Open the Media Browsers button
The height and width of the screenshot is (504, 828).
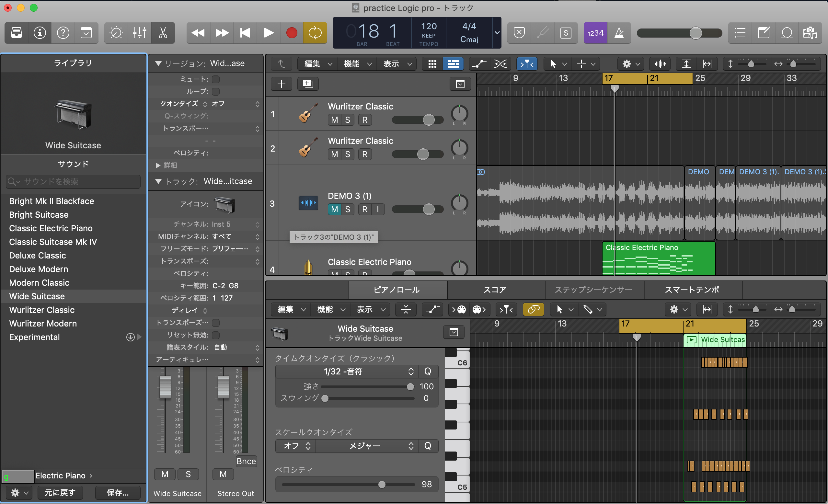coord(810,33)
